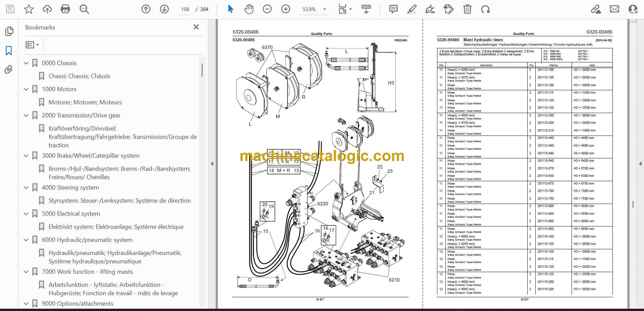Collapse the 7000 Work function bookmark
This screenshot has width=644, height=311.
coord(26,272)
